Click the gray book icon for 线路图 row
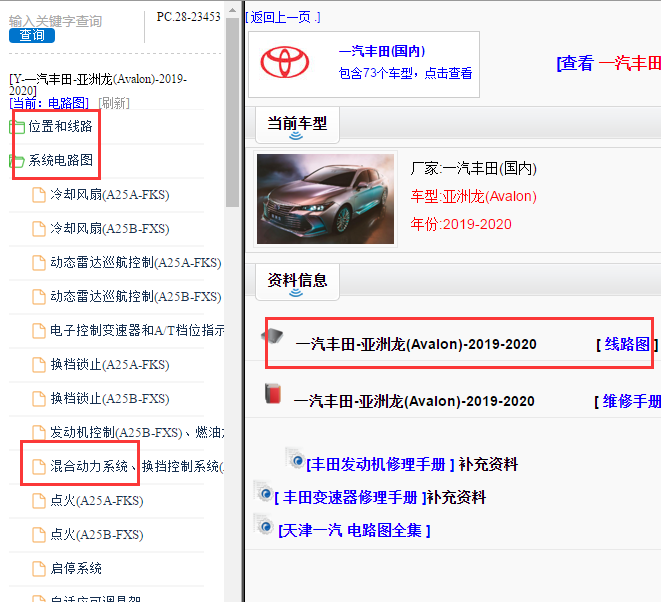 tap(272, 336)
